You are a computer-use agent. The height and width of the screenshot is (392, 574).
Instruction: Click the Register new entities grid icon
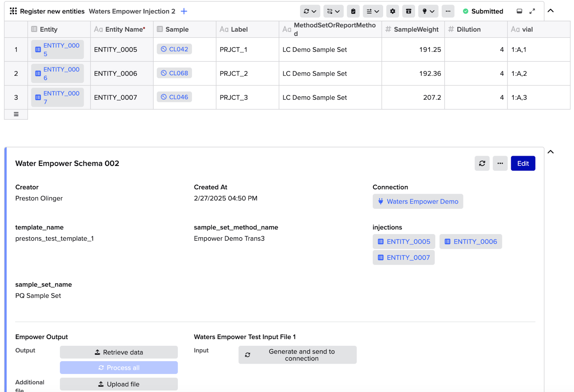pyautogui.click(x=13, y=11)
